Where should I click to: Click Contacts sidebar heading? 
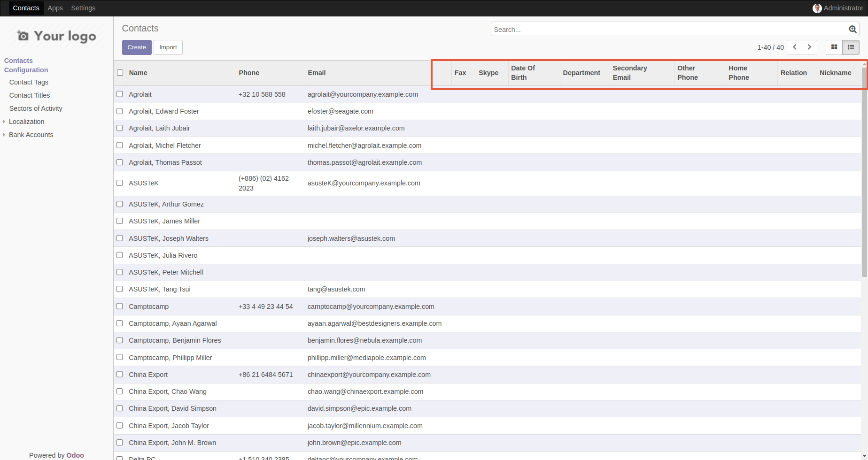coord(18,61)
